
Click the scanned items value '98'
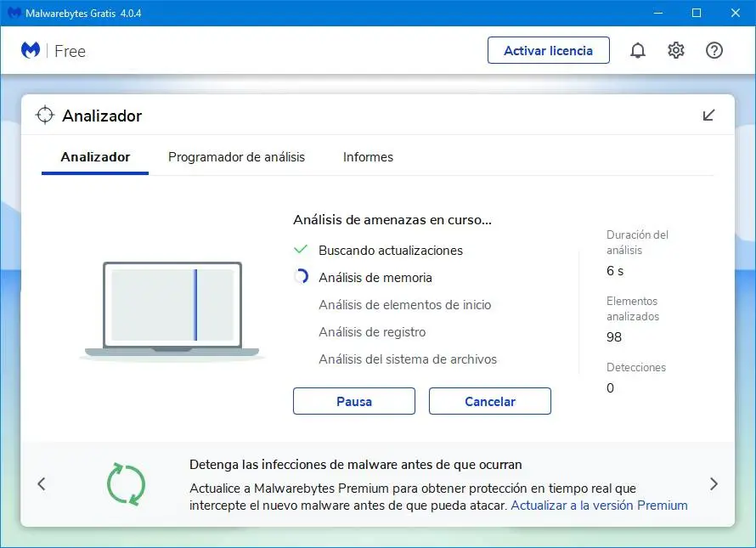(x=614, y=336)
